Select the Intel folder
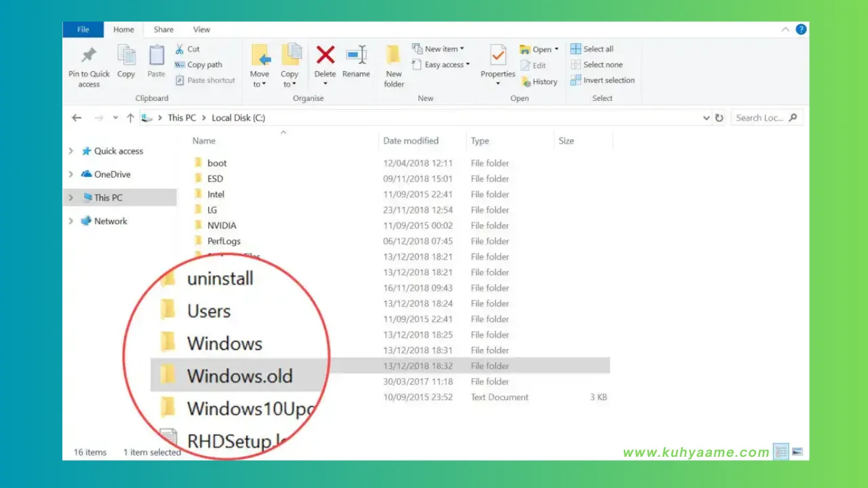Viewport: 868px width, 488px height. click(x=216, y=195)
